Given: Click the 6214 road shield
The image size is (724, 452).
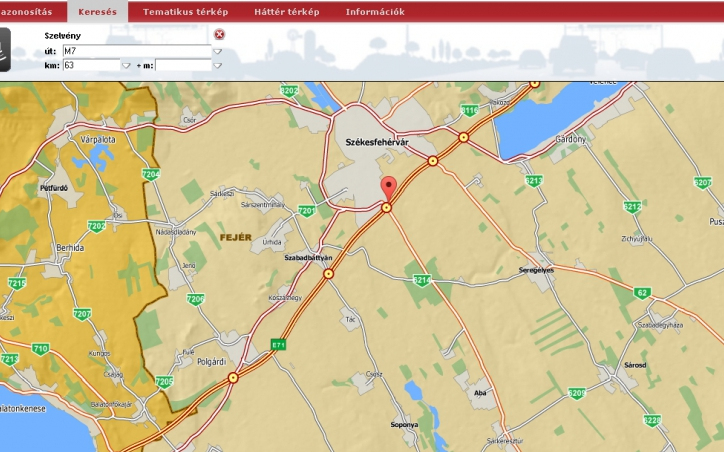Looking at the screenshot, I should [422, 280].
